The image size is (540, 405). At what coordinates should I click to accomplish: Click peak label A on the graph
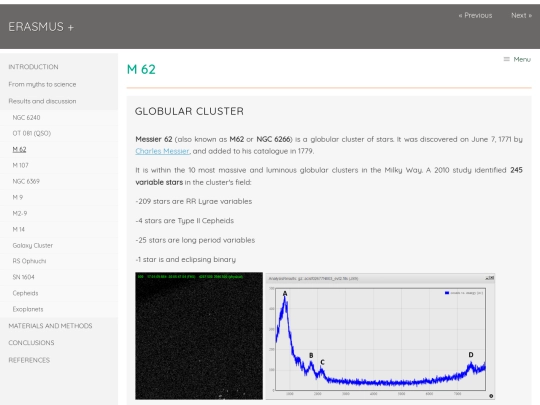click(x=285, y=294)
